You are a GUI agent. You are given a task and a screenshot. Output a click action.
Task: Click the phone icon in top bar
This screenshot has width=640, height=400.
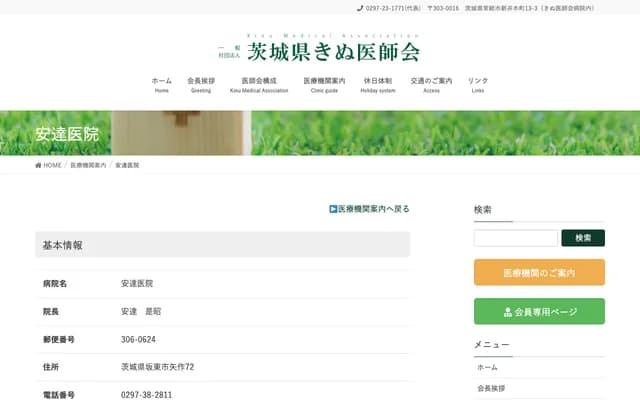[x=360, y=8]
